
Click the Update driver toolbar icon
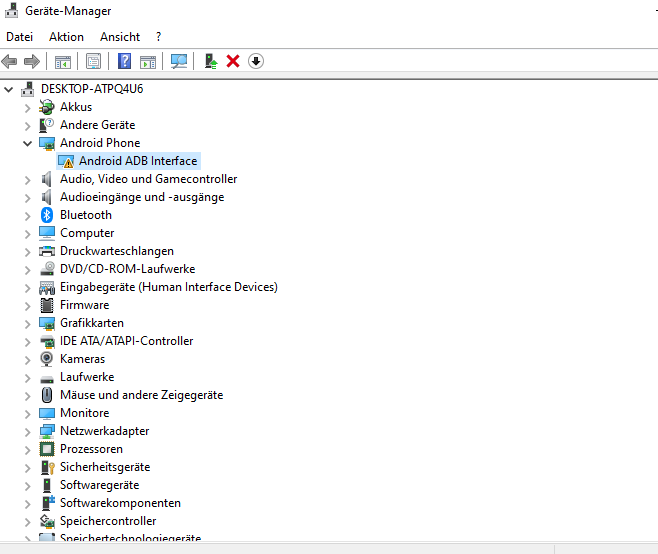click(x=211, y=61)
